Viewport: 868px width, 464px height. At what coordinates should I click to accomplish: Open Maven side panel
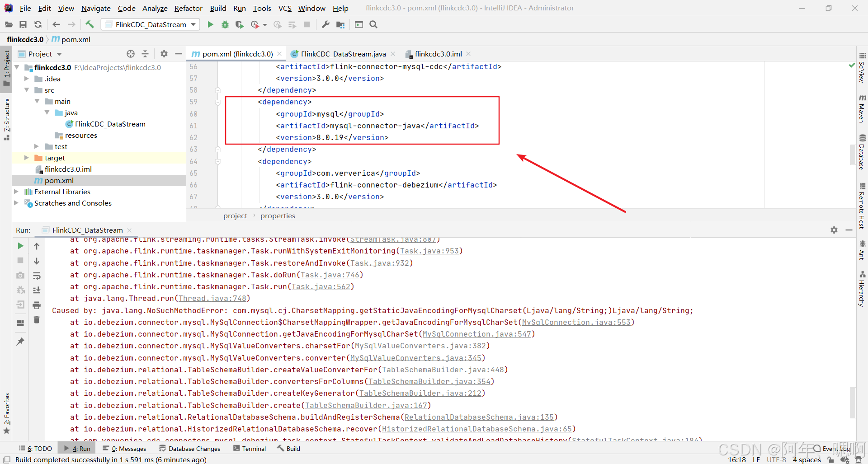pyautogui.click(x=862, y=108)
